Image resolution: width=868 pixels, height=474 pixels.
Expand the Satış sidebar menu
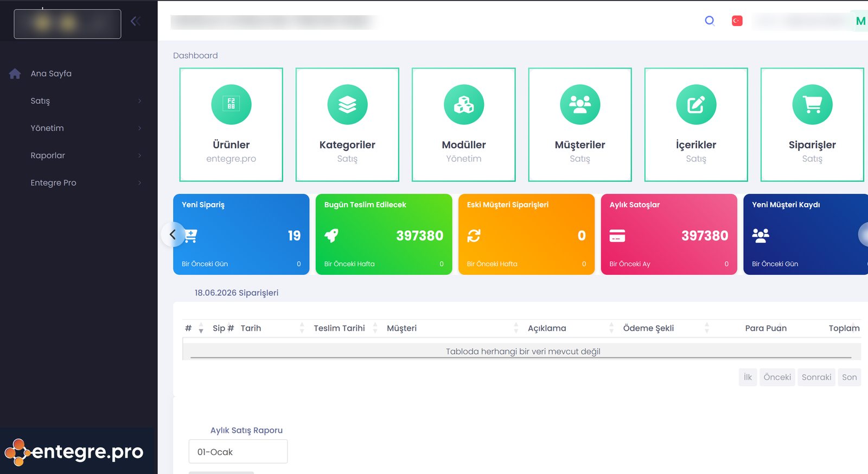point(79,101)
